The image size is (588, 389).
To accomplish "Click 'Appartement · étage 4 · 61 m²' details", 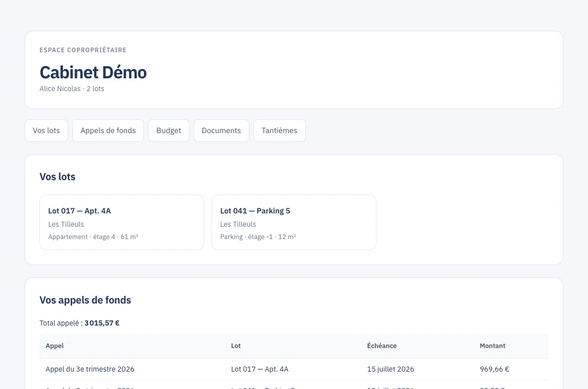I will (x=93, y=237).
